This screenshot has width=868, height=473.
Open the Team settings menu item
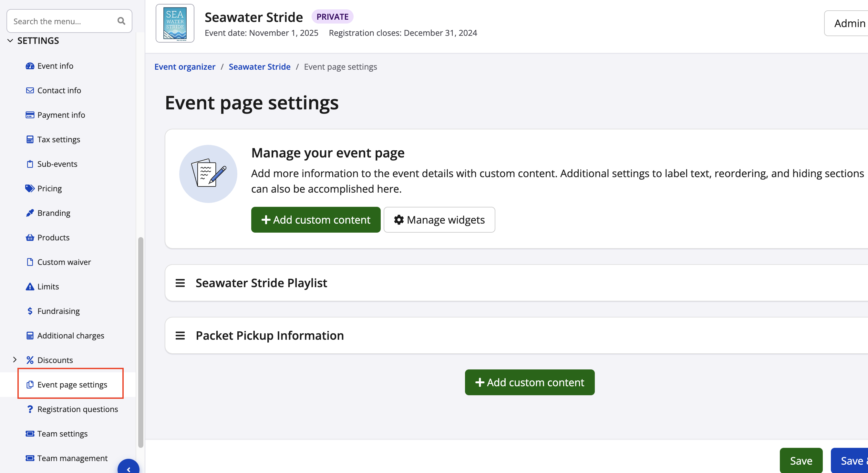pos(62,434)
